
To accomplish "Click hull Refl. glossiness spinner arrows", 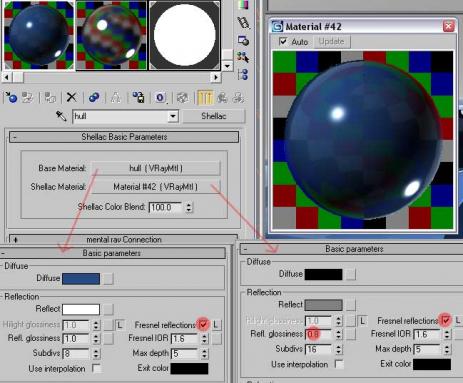I will (96, 339).
